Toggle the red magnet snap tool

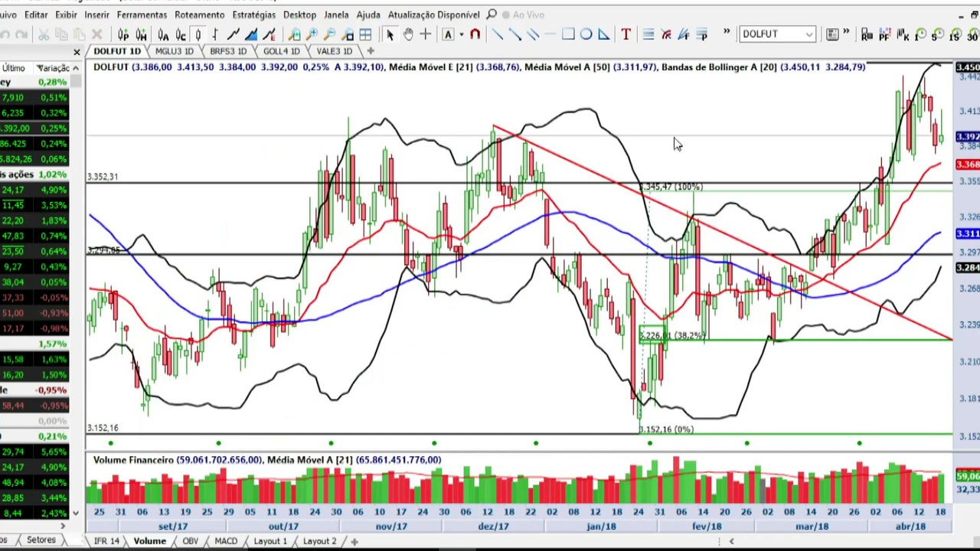(x=475, y=34)
